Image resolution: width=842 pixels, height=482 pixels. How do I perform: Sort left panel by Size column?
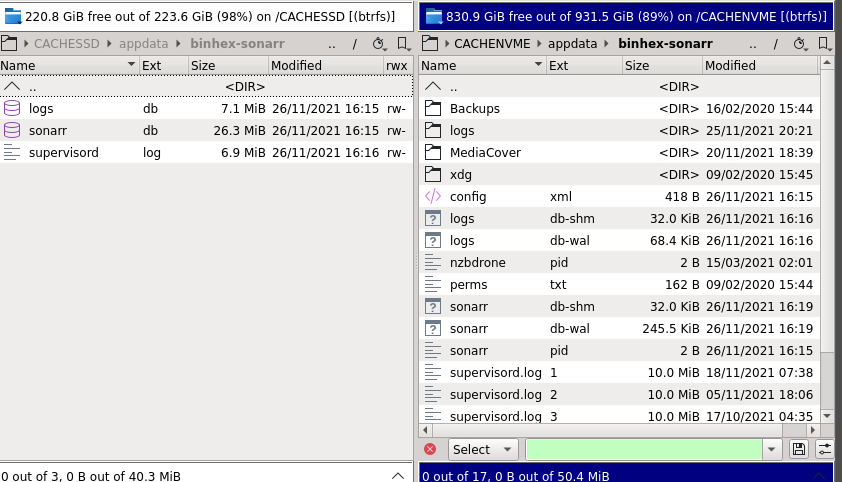(228, 65)
